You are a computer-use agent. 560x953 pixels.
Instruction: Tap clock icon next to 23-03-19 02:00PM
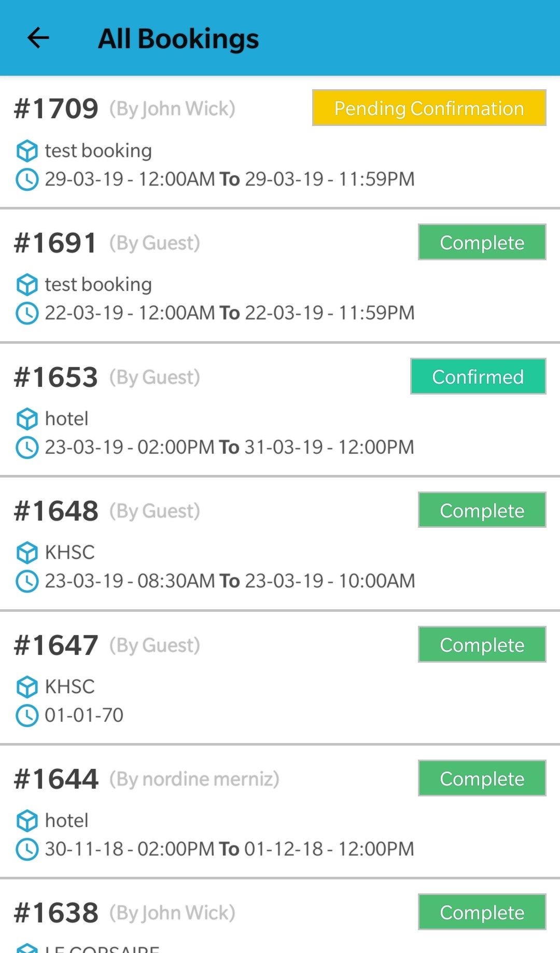tap(27, 447)
